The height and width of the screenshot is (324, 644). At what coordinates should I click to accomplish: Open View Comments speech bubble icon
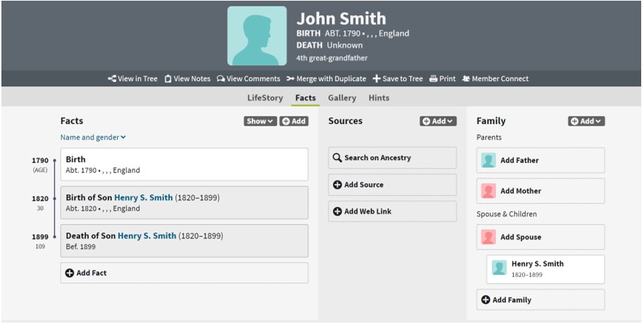pos(221,79)
